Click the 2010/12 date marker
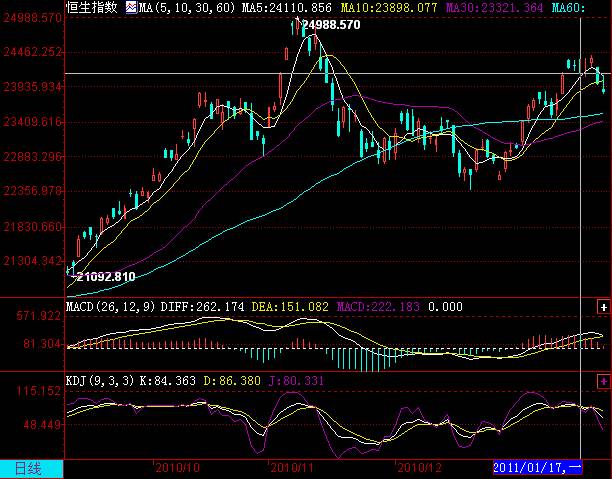This screenshot has height=479, width=612. coord(420,468)
